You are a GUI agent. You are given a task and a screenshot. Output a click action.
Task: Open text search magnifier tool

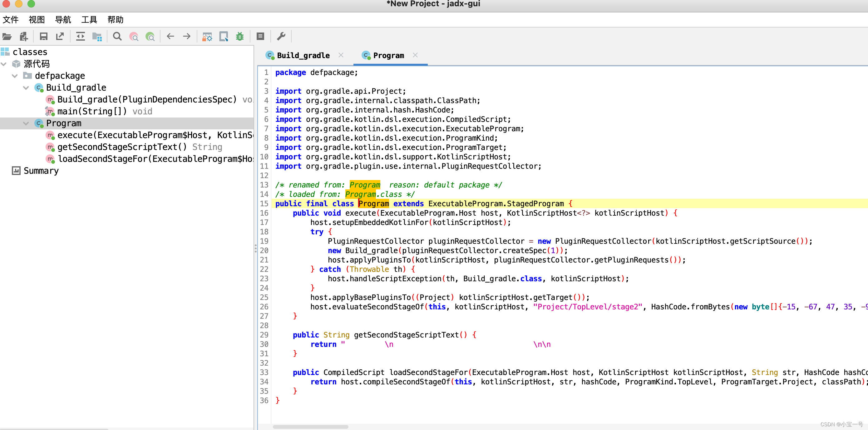pyautogui.click(x=117, y=37)
